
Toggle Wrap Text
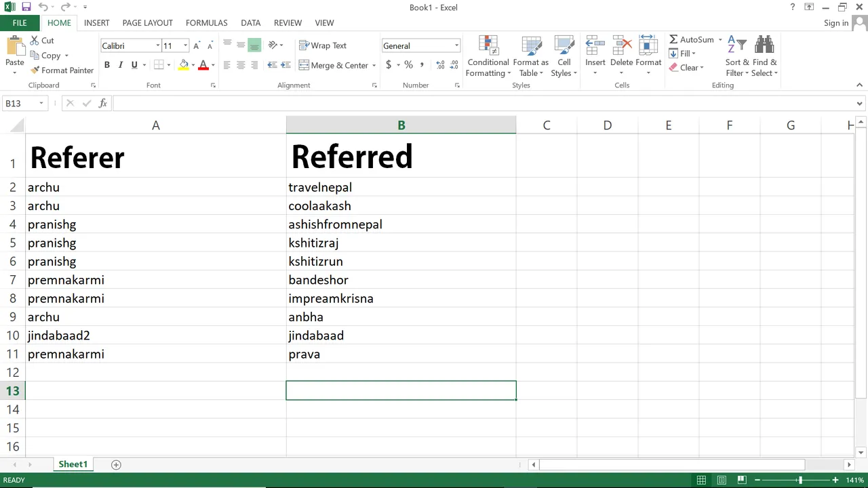pyautogui.click(x=323, y=45)
